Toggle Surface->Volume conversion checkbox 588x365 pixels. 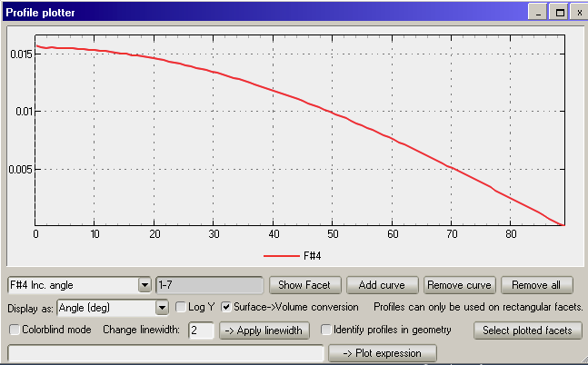pyautogui.click(x=226, y=308)
